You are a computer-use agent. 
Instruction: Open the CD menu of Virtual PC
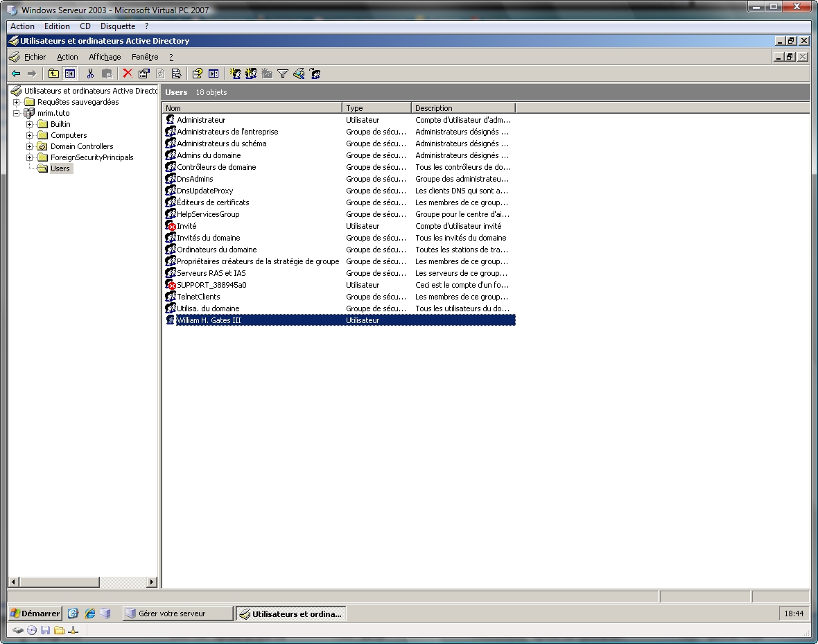pos(85,26)
